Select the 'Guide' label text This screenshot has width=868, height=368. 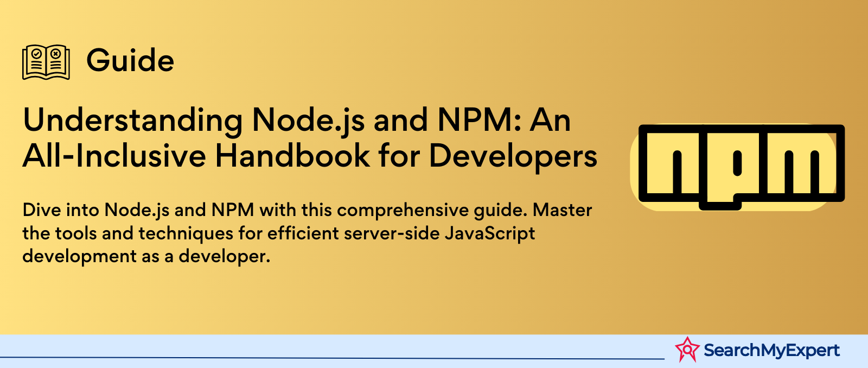[130, 60]
